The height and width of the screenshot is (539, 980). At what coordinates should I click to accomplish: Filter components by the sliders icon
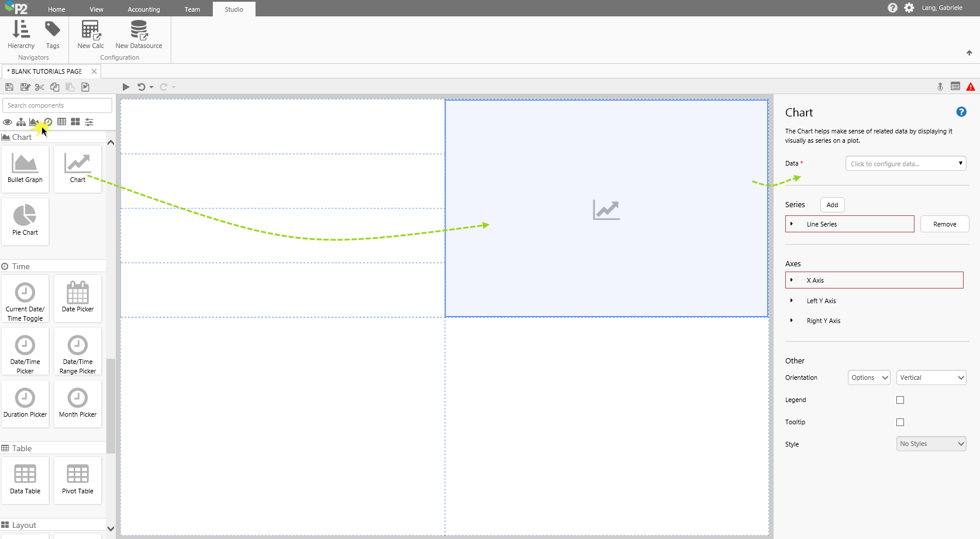[89, 122]
